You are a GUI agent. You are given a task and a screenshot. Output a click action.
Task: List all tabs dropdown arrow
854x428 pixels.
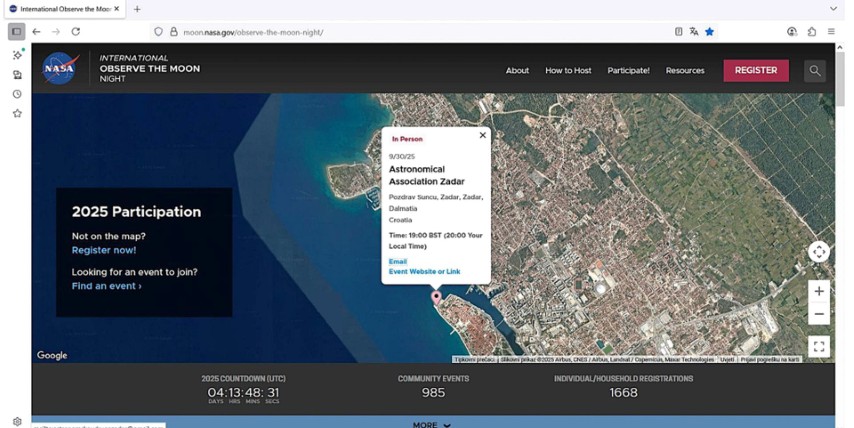(x=833, y=9)
